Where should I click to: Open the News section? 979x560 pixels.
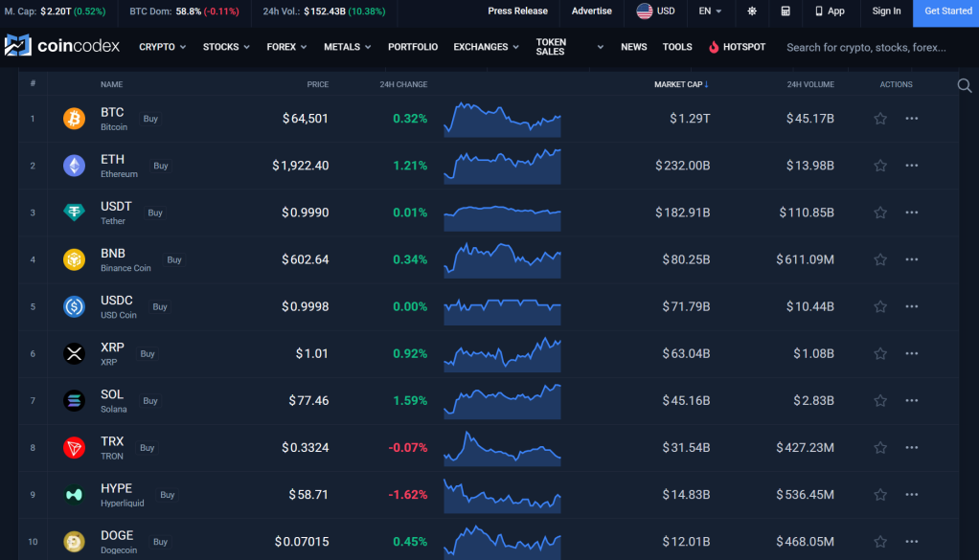[x=634, y=47]
